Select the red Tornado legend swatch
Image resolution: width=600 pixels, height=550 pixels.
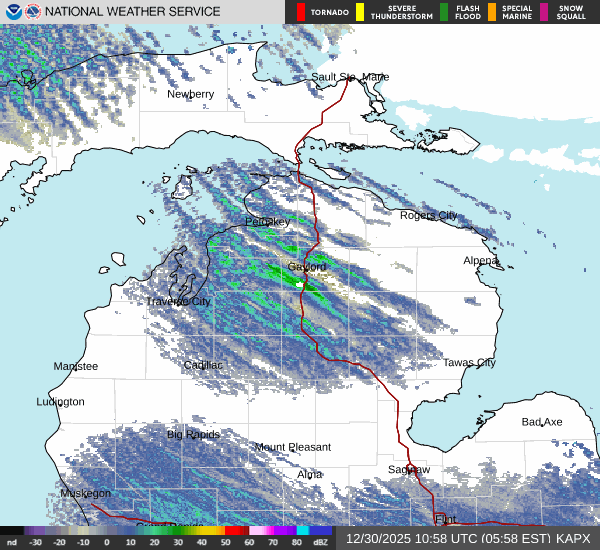click(301, 12)
